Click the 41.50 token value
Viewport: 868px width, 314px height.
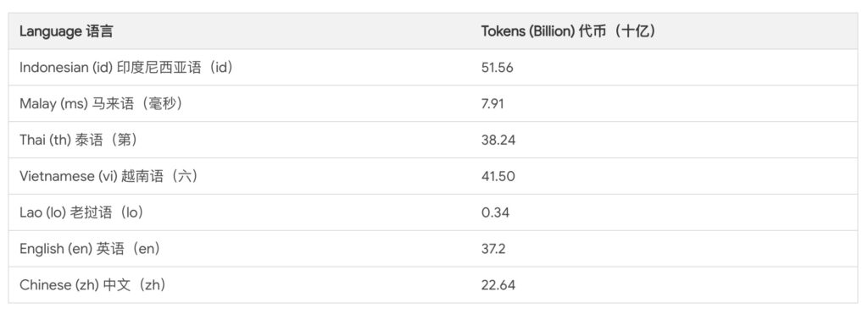498,176
